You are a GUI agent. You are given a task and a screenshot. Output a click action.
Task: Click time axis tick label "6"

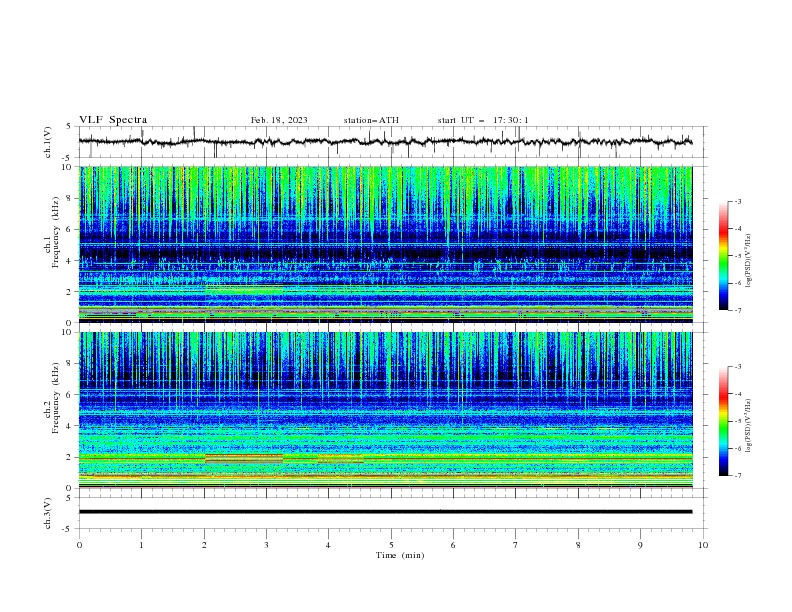453,545
